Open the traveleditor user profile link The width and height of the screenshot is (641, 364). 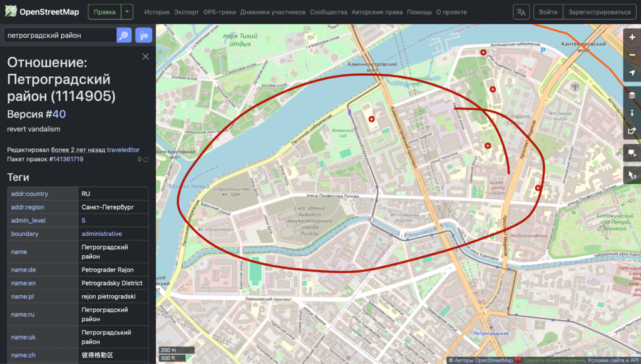pos(123,149)
